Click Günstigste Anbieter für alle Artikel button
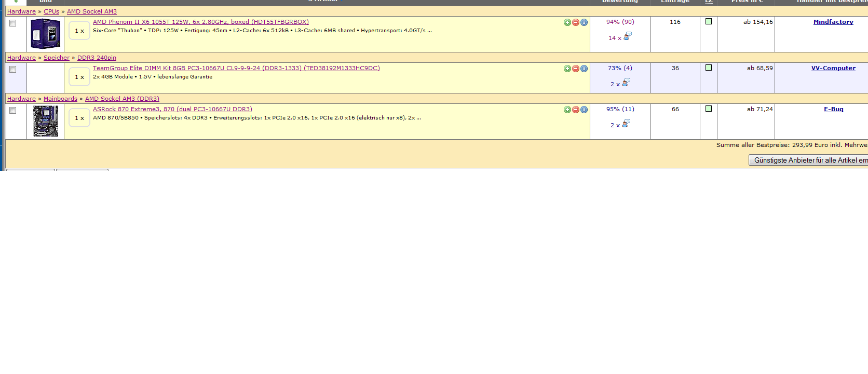The height and width of the screenshot is (374, 868). [x=808, y=160]
